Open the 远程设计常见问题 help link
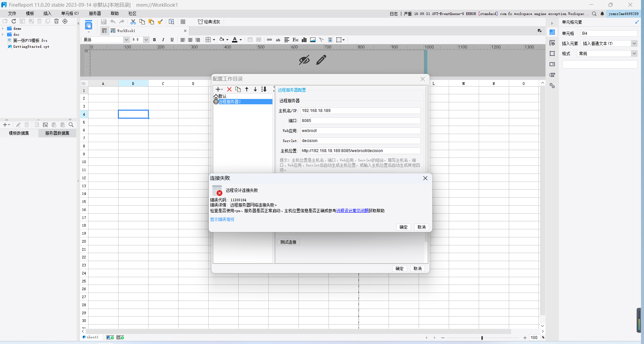The height and width of the screenshot is (344, 644). [x=352, y=211]
